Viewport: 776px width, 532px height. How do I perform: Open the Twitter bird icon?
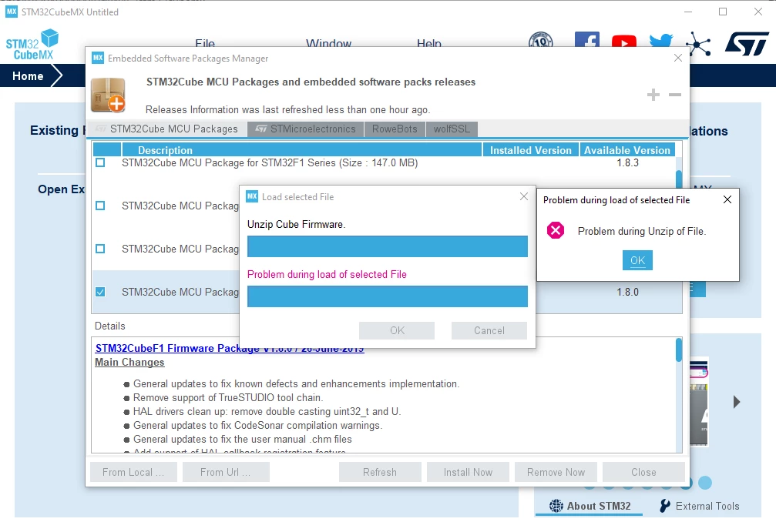point(661,41)
